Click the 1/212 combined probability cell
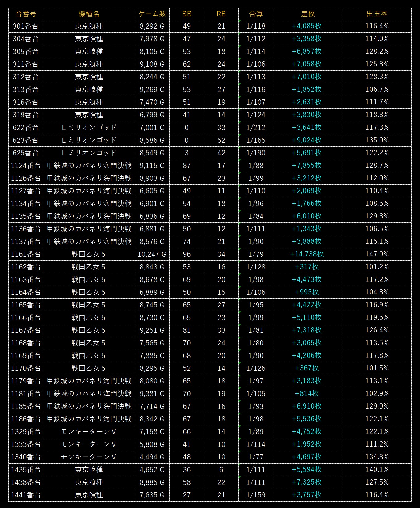The width and height of the screenshot is (420, 508). point(256,128)
